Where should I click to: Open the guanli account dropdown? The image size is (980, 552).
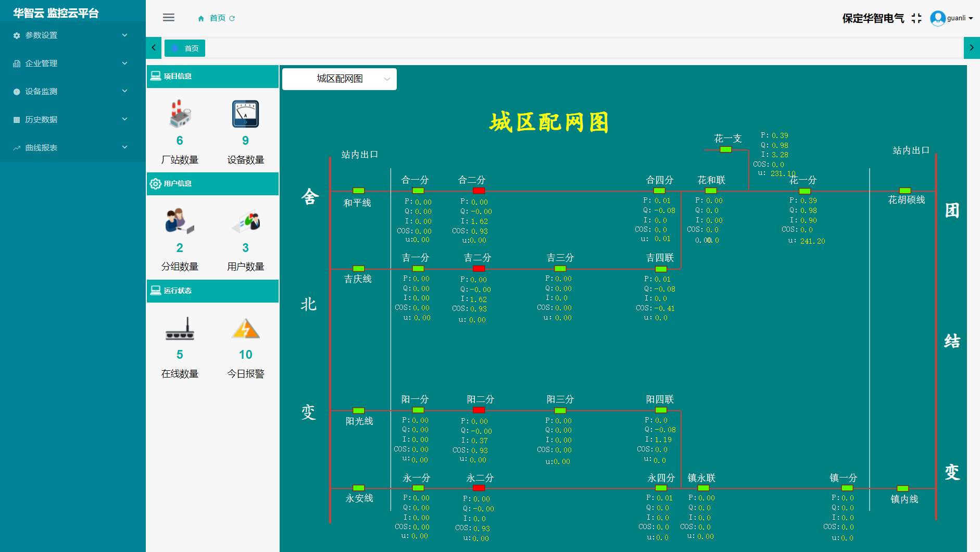pyautogui.click(x=960, y=18)
